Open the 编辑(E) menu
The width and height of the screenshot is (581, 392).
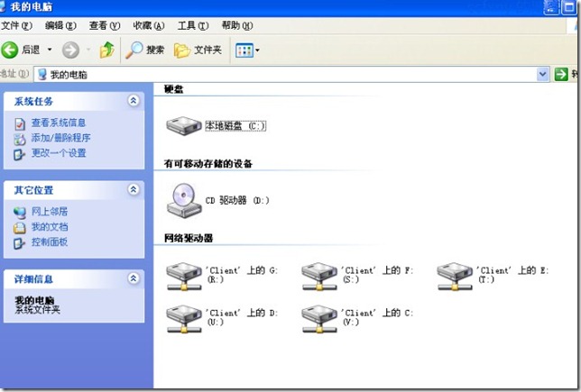60,25
